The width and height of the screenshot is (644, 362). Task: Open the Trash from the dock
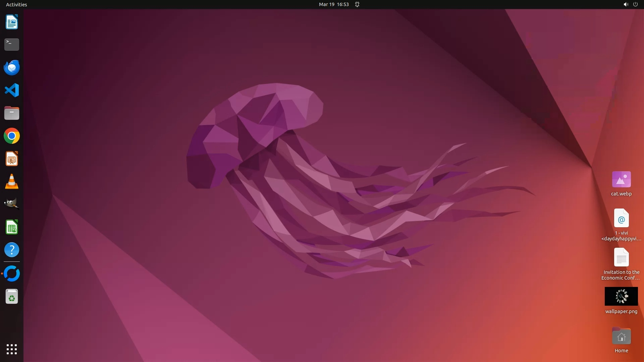[x=12, y=297]
